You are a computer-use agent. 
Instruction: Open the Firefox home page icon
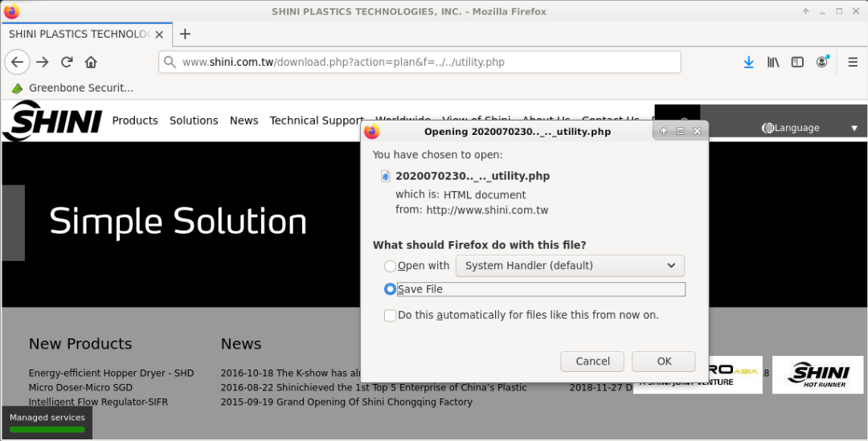point(91,62)
